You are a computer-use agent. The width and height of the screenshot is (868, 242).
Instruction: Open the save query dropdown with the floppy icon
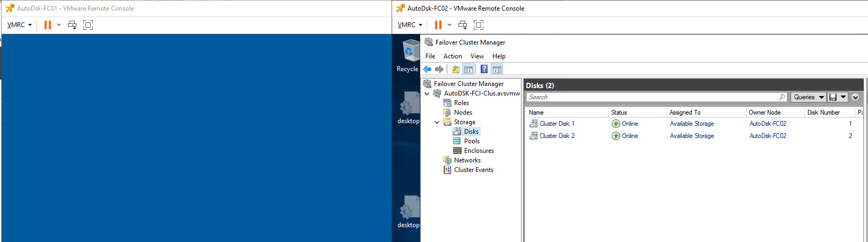(838, 97)
